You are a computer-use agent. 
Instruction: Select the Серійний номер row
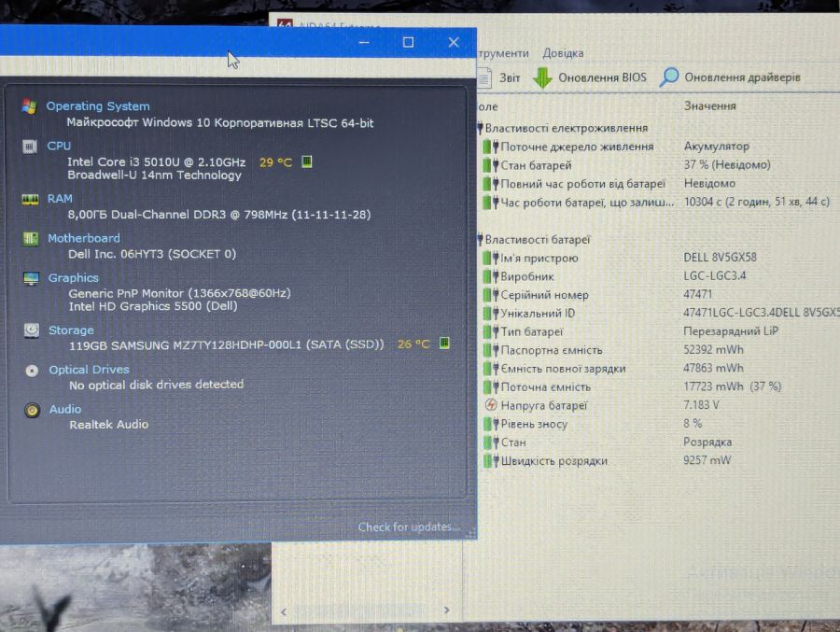click(x=597, y=295)
